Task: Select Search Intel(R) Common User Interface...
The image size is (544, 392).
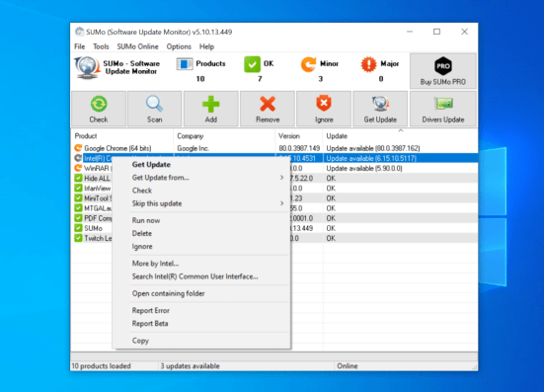Action: tap(202, 276)
